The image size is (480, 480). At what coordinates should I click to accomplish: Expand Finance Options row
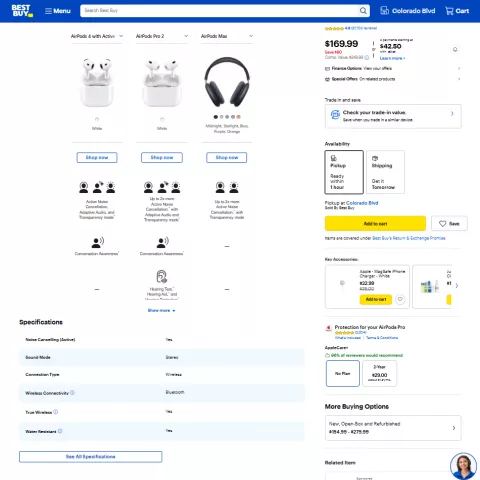click(393, 68)
